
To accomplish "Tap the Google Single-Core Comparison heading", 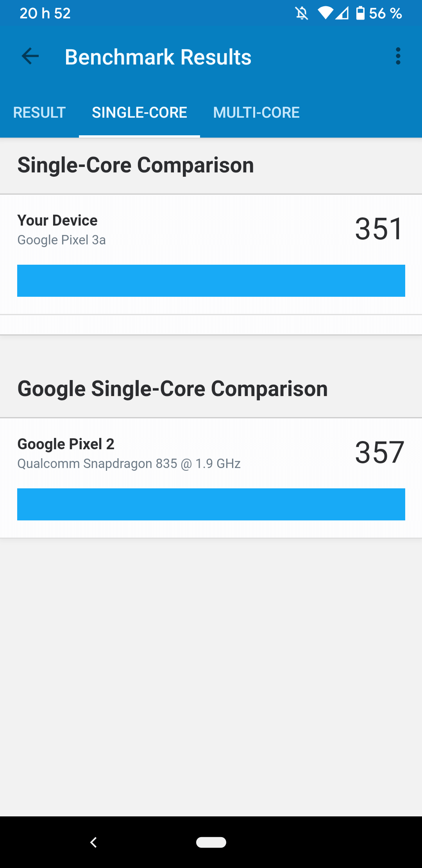I will click(172, 389).
